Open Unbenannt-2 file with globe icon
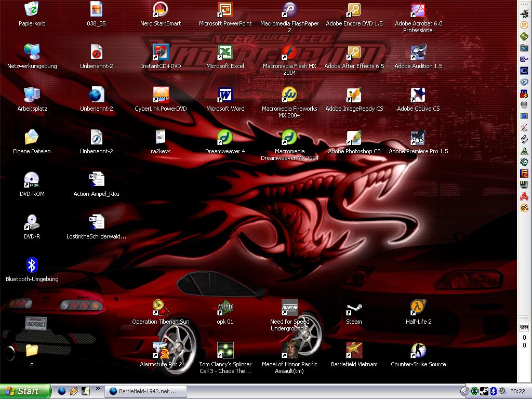 tap(96, 95)
